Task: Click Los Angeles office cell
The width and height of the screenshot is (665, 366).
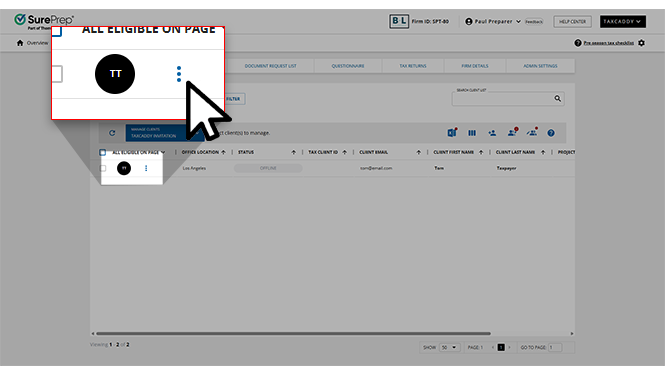Action: [194, 168]
